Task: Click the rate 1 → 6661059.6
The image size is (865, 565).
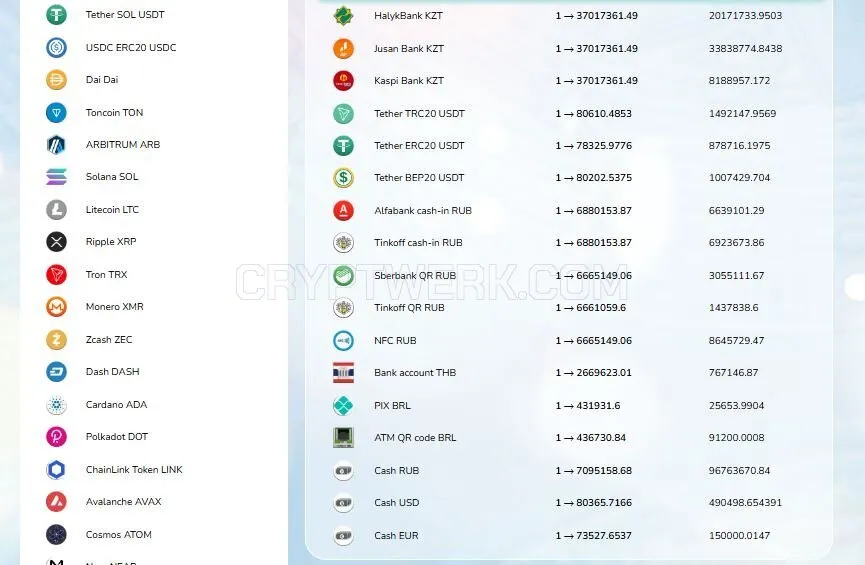Action: point(590,308)
